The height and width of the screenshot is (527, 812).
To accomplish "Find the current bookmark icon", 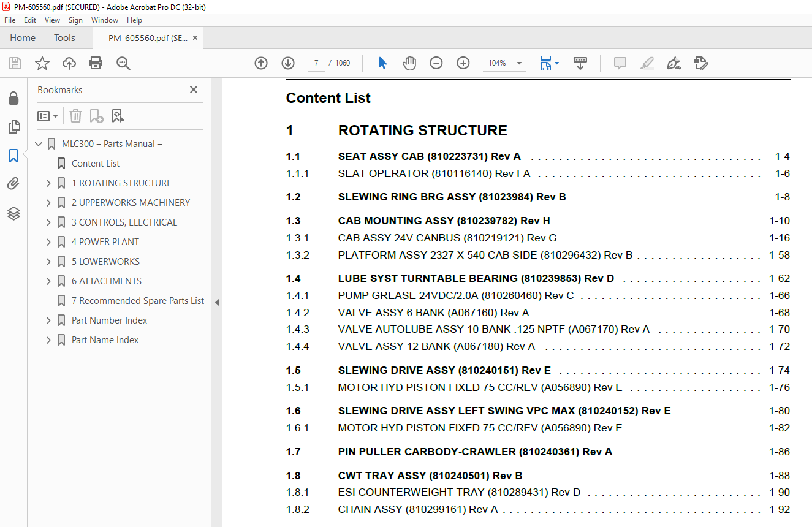I will (118, 116).
